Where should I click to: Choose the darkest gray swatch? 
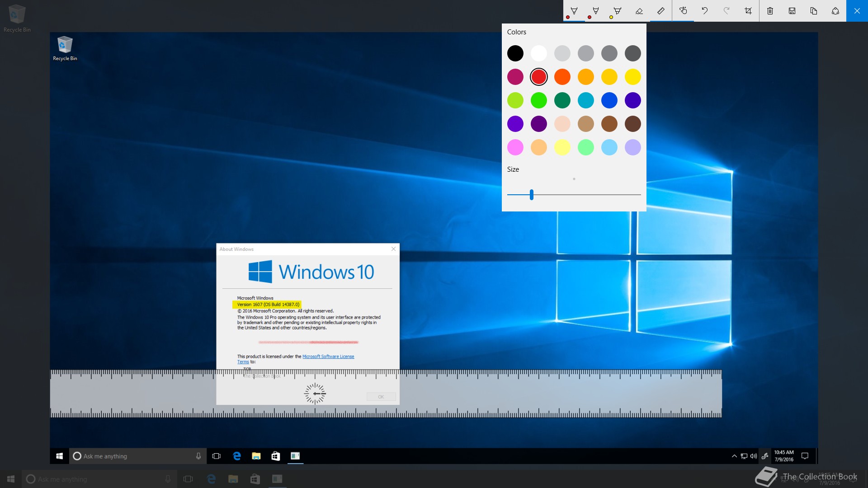tap(633, 53)
